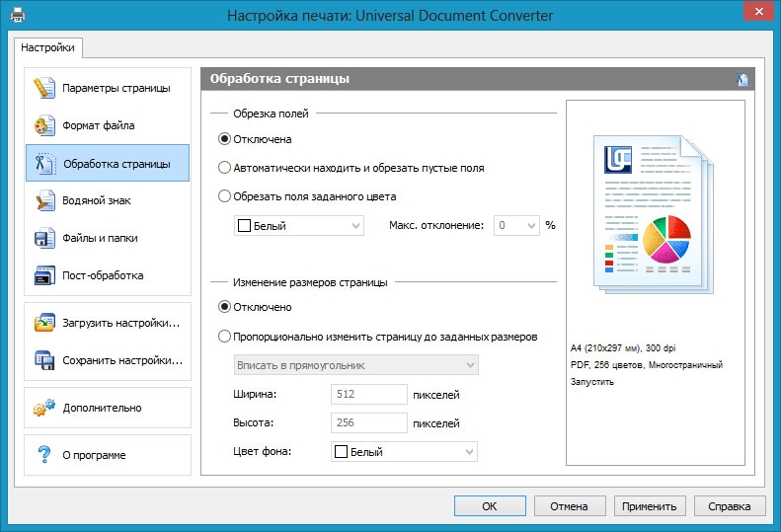The width and height of the screenshot is (781, 532).
Task: Select Отключена radio for field cropping
Action: point(225,139)
